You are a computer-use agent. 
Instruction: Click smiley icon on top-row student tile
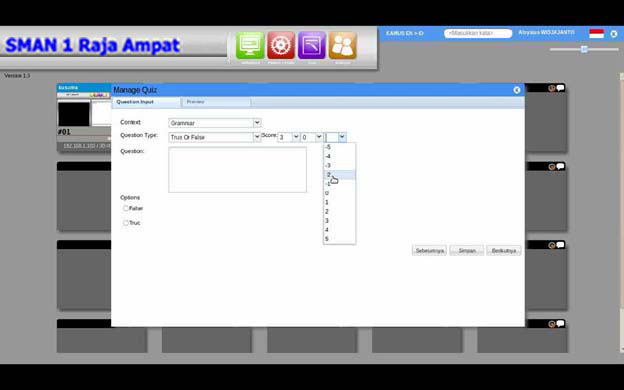click(552, 88)
